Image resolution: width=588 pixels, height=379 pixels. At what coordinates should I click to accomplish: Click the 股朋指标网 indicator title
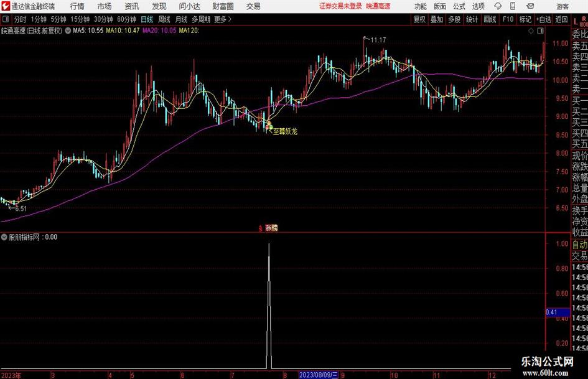point(24,237)
